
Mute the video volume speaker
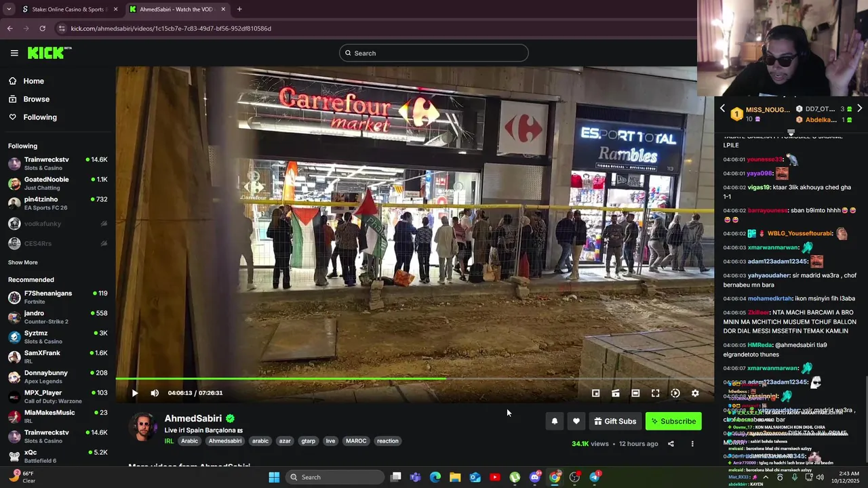155,393
